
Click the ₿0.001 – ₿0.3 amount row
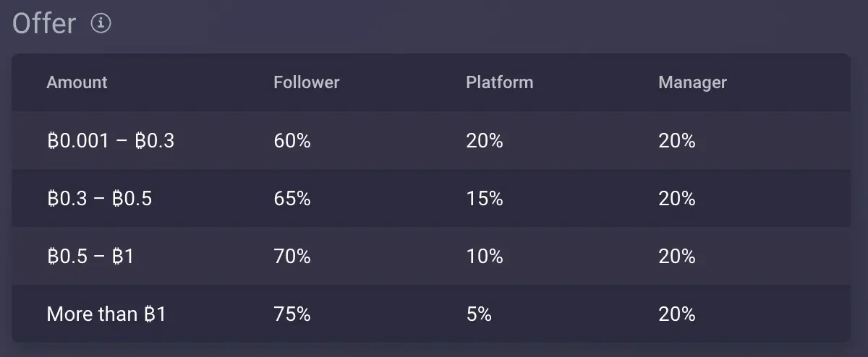click(431, 140)
